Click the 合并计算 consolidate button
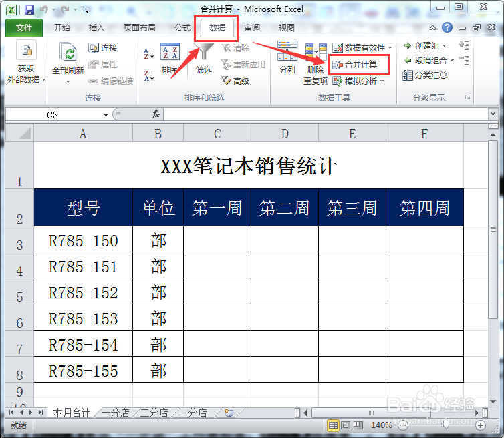Screen dimensions: 504x438 355,65
